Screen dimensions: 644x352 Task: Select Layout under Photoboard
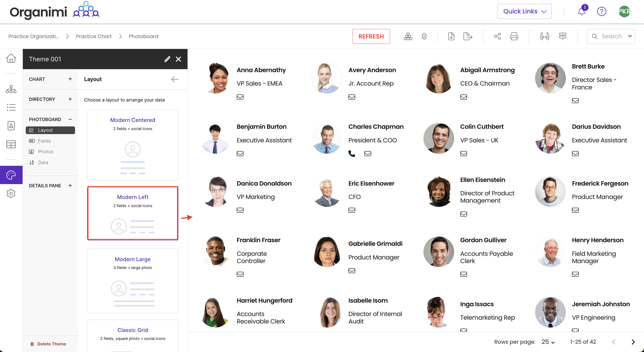click(x=50, y=130)
